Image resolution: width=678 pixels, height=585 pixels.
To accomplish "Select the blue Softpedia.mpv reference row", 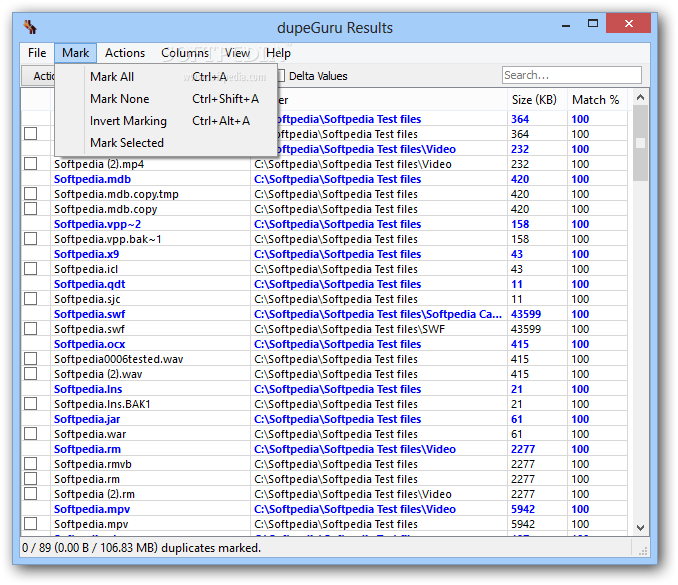I will pyautogui.click(x=324, y=509).
